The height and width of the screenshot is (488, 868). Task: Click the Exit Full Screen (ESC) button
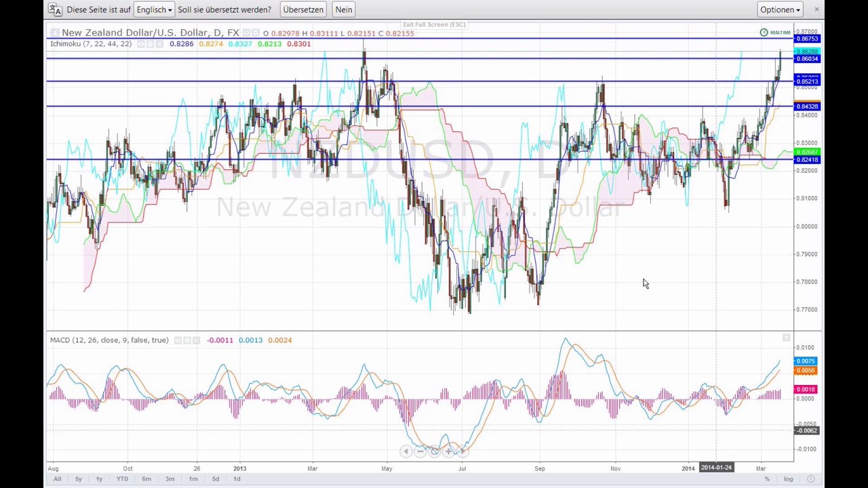point(434,24)
